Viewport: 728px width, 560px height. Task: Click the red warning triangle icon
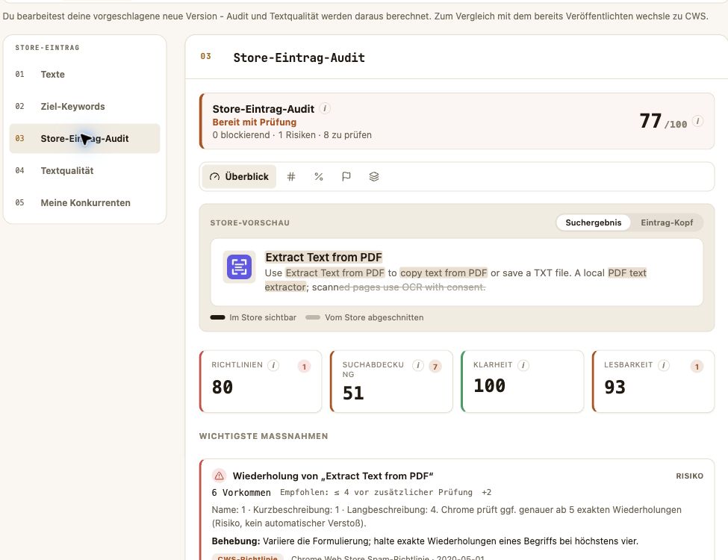(x=219, y=476)
